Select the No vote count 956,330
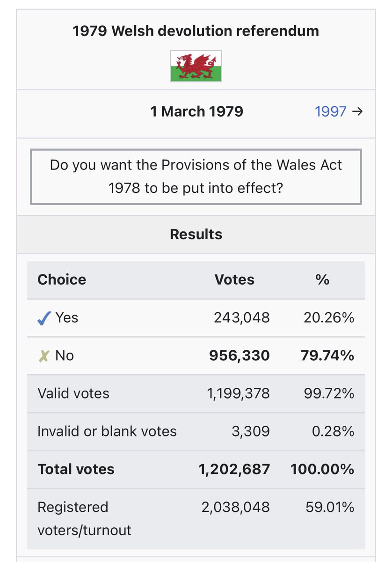The height and width of the screenshot is (562, 392). (x=240, y=355)
